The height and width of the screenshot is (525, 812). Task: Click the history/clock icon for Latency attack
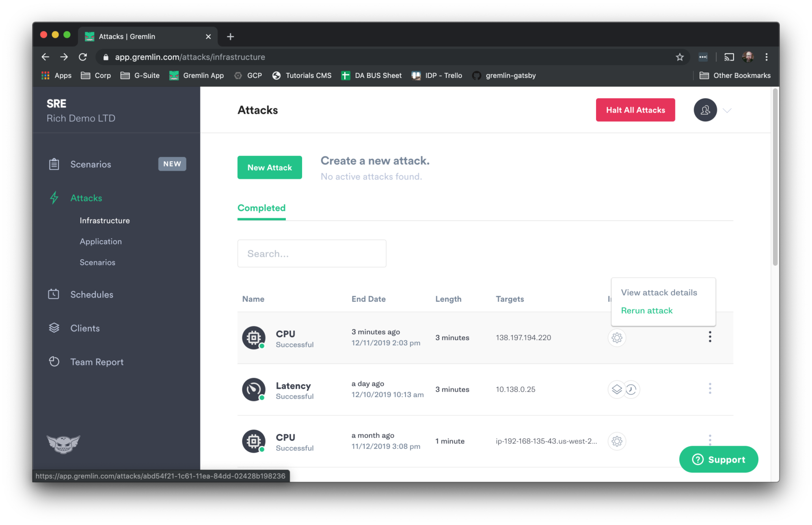click(631, 389)
